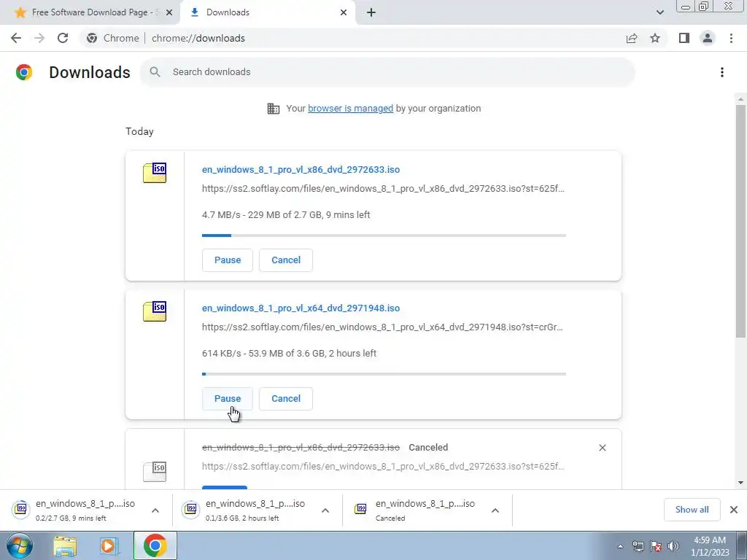Viewport: 747px width, 560px height.
Task: Click Show all downloads button
Action: click(x=692, y=510)
